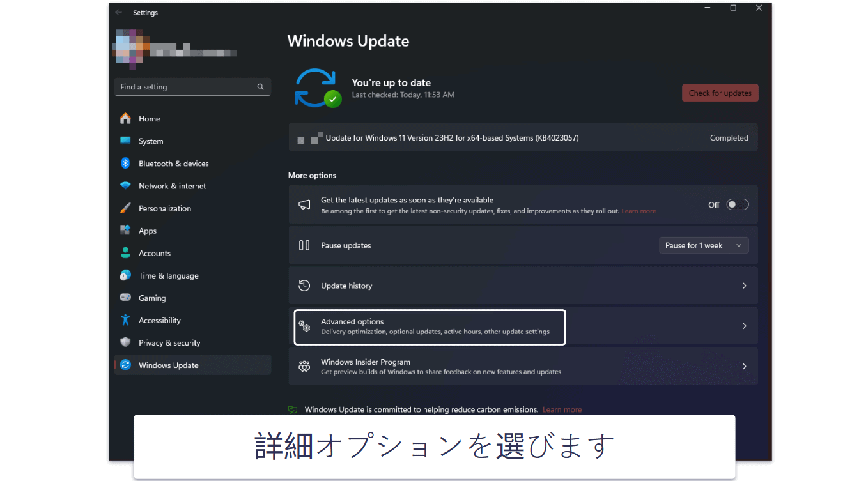Expand Windows Insider Program chevron
Image resolution: width=868 pixels, height=481 pixels.
(x=744, y=367)
